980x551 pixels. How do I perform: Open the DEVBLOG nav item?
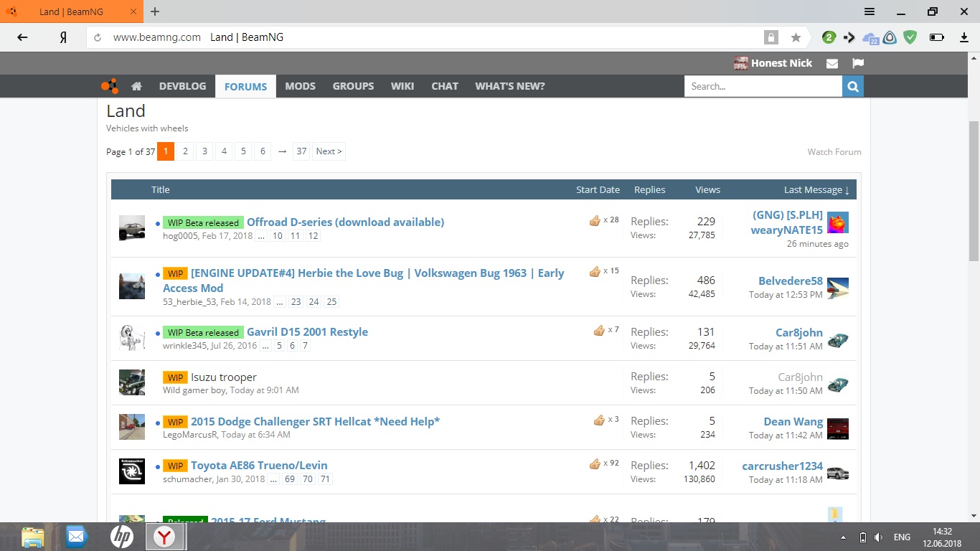182,86
